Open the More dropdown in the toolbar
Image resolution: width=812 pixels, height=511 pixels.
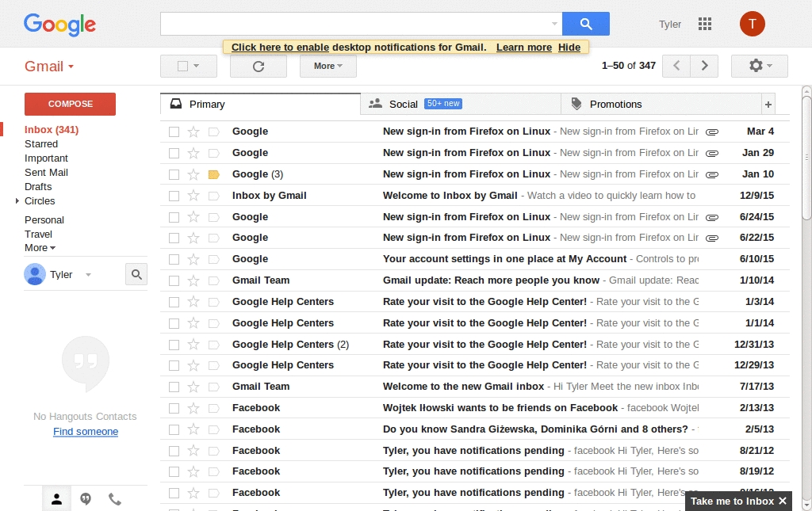(327, 66)
